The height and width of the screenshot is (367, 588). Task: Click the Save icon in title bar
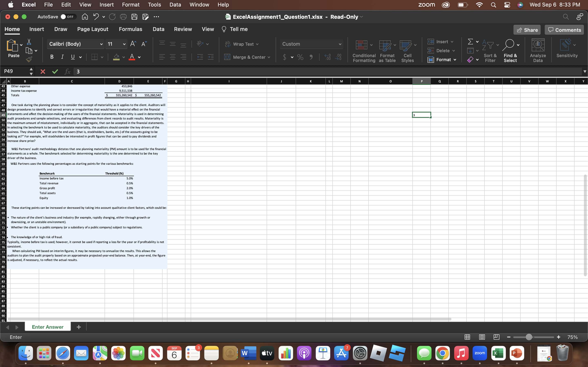pyautogui.click(x=134, y=17)
